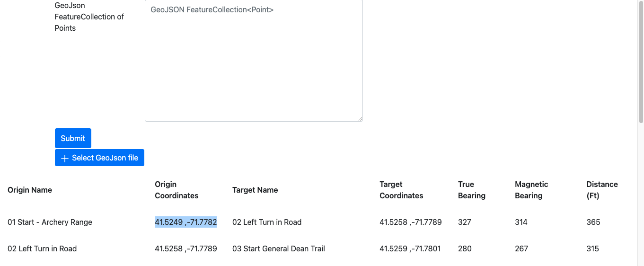Click the Select GeoJson file button
644x266 pixels.
pos(99,158)
